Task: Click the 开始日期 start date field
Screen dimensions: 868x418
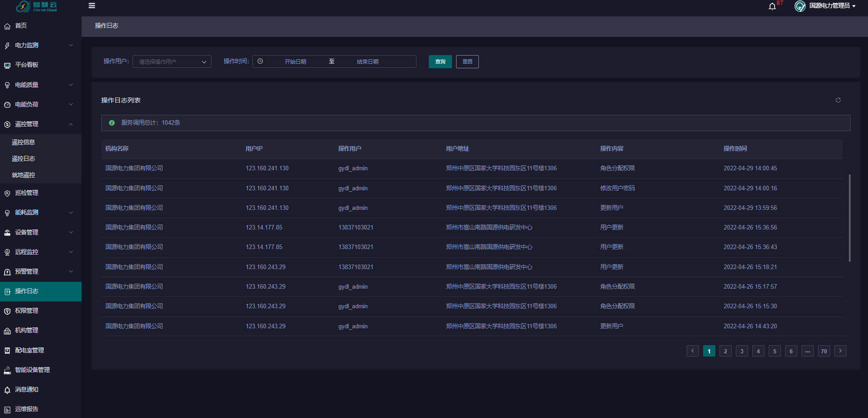Action: [295, 61]
